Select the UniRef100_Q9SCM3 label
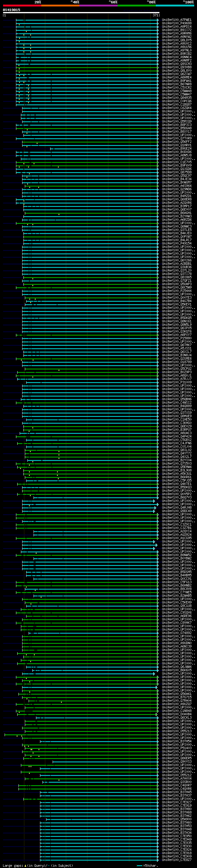Viewport: 197px width, 868px height. (176, 64)
